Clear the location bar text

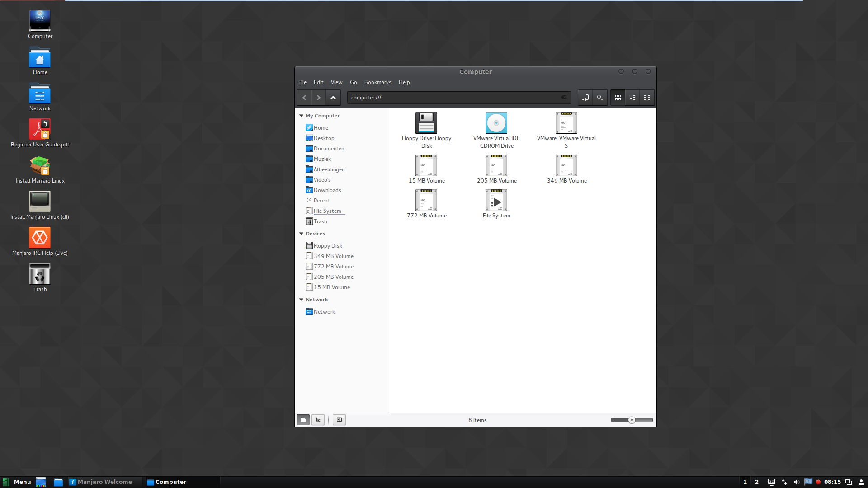(x=564, y=97)
